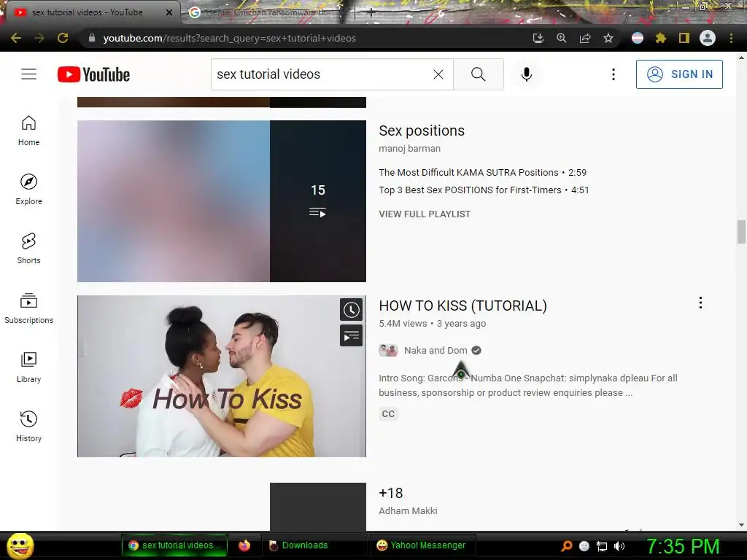Click the install app icon in address bar
Screen dimensions: 747x560
pyautogui.click(x=538, y=38)
